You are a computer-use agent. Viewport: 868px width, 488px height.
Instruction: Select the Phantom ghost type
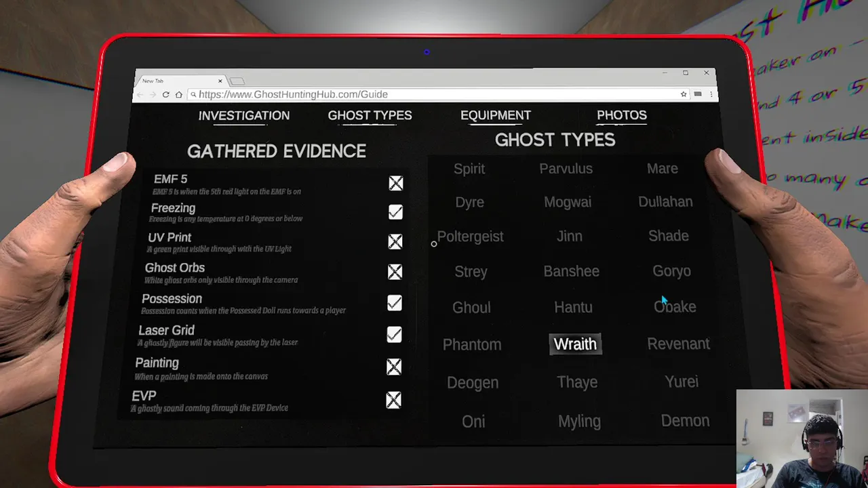click(x=472, y=344)
